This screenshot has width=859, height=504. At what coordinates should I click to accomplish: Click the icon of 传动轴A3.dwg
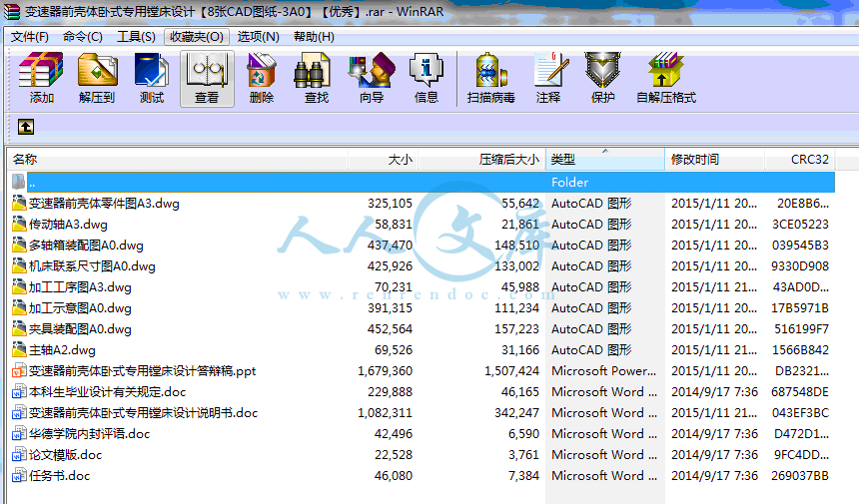click(19, 224)
